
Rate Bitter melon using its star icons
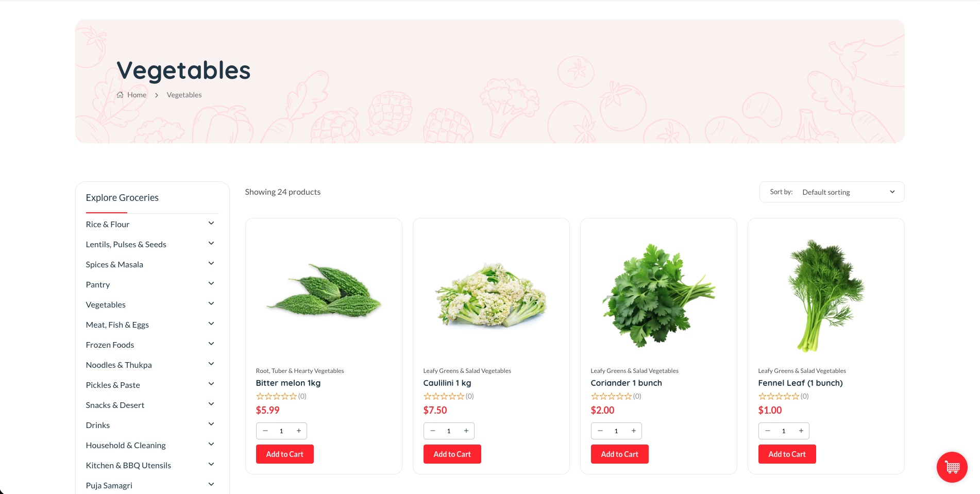pos(277,396)
